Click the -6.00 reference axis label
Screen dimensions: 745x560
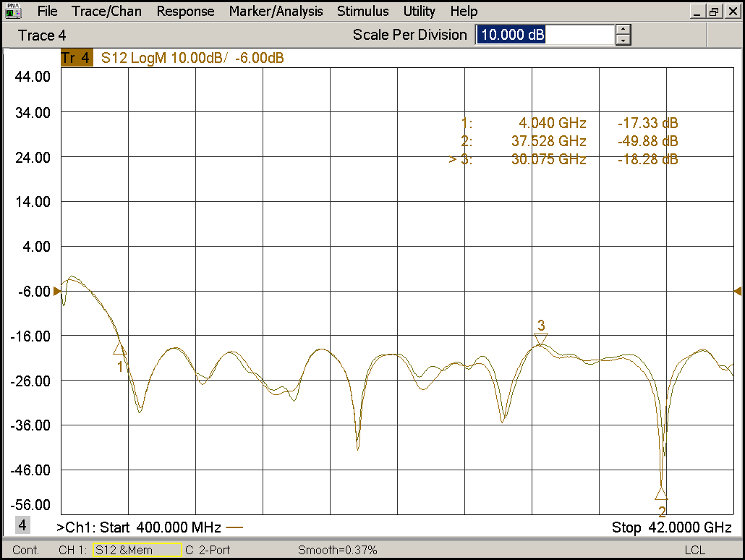pos(34,292)
